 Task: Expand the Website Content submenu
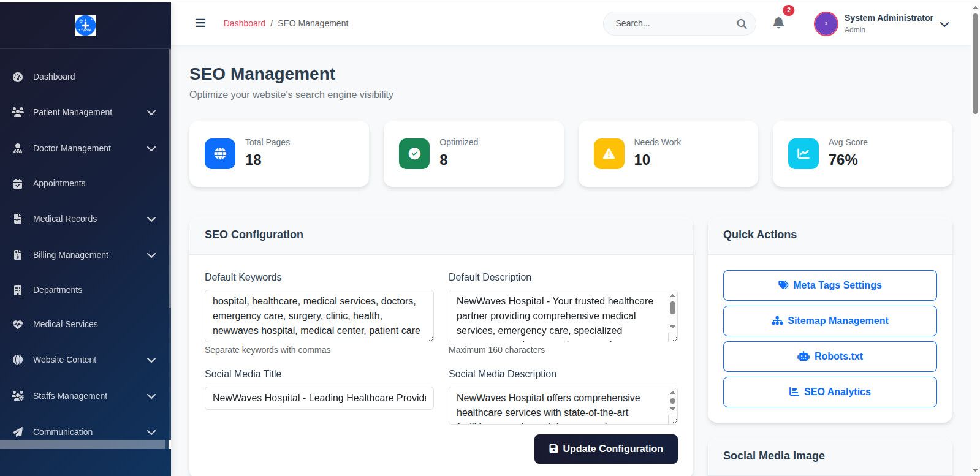click(x=151, y=360)
